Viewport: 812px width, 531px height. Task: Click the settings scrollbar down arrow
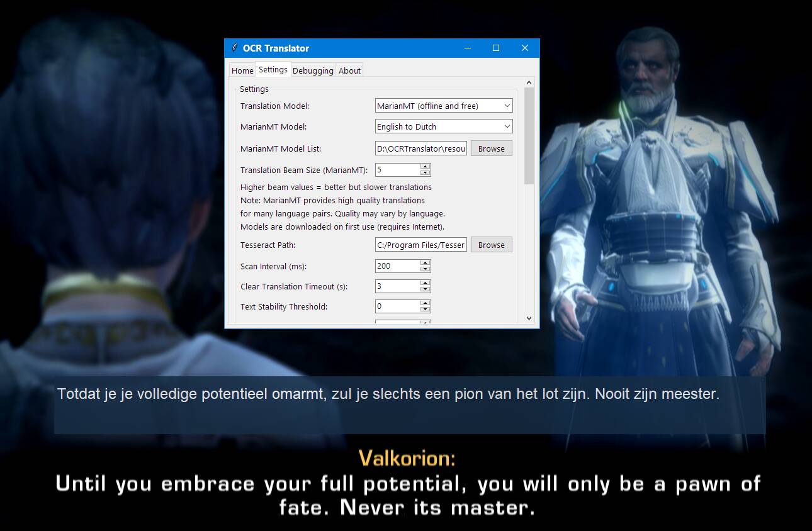[529, 318]
